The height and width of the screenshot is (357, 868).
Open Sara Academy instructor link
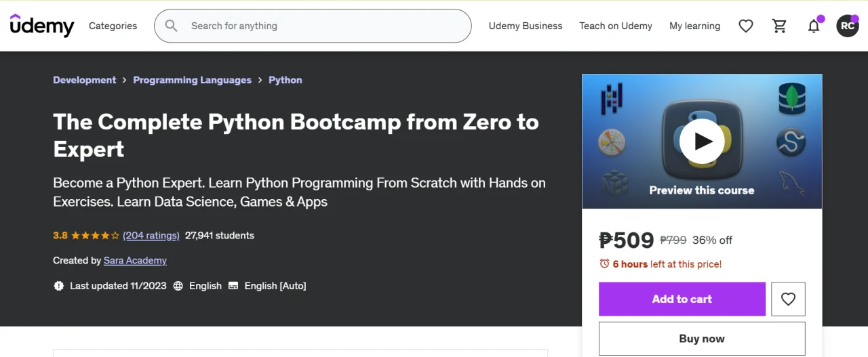(135, 261)
